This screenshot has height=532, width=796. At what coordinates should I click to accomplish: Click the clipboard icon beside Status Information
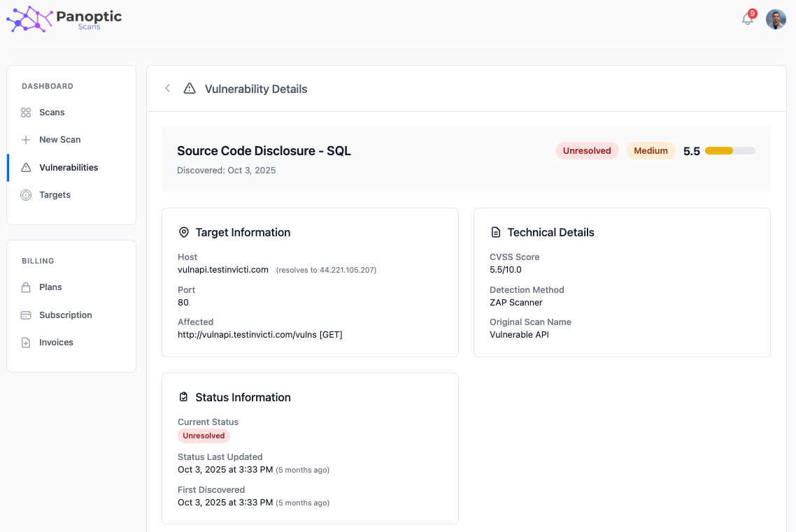coord(183,396)
